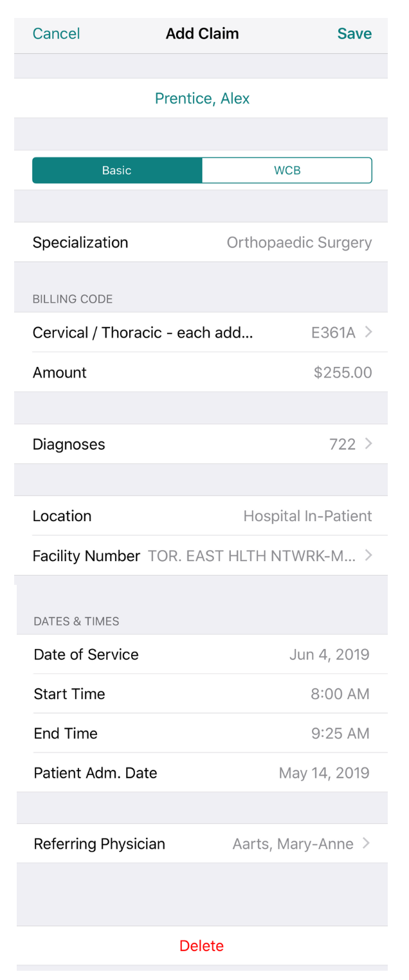This screenshot has width=409, height=980.
Task: Open billing code chevron beside E361A
Action: (x=368, y=332)
